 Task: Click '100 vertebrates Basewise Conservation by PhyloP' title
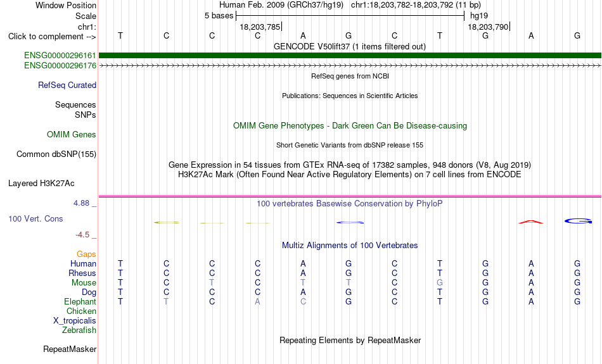350,204
